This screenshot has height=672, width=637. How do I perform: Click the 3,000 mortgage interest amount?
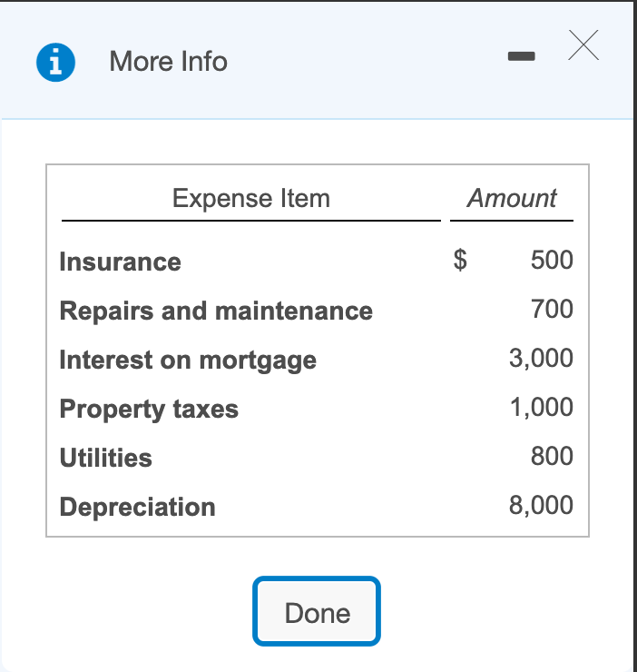[541, 359]
